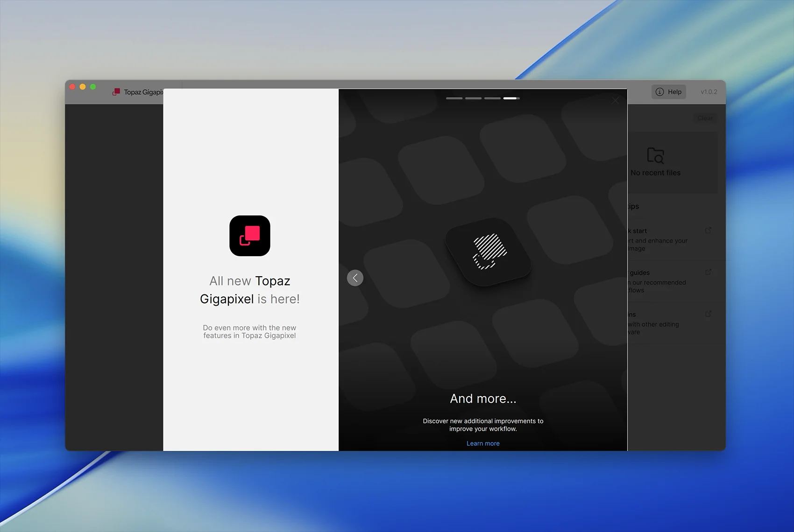Open external link icon for guides

[x=708, y=272]
